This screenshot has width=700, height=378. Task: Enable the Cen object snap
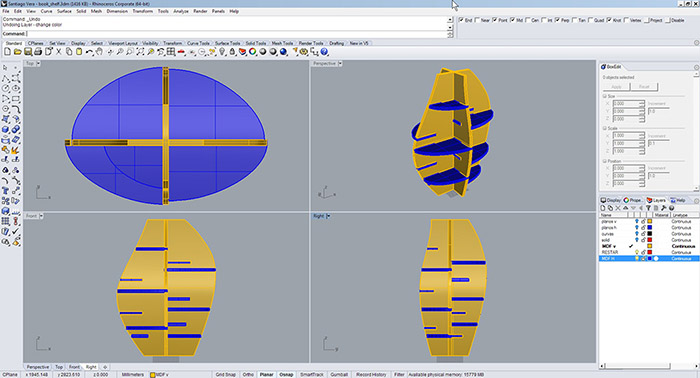(x=528, y=20)
